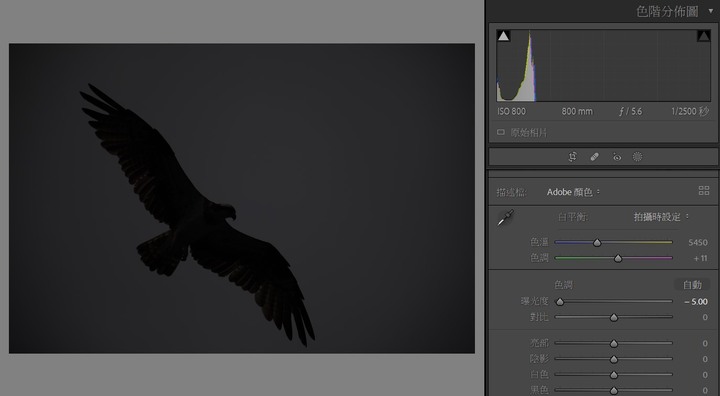Click the bird photo in preview
720x396 pixels.
242,198
